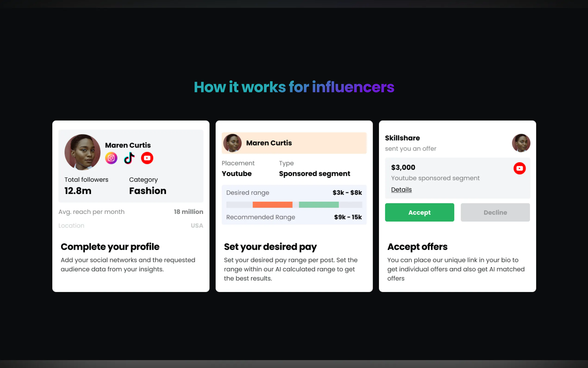The width and height of the screenshot is (588, 368).
Task: Click the "Set your desired pay" heading
Action: pos(270,247)
